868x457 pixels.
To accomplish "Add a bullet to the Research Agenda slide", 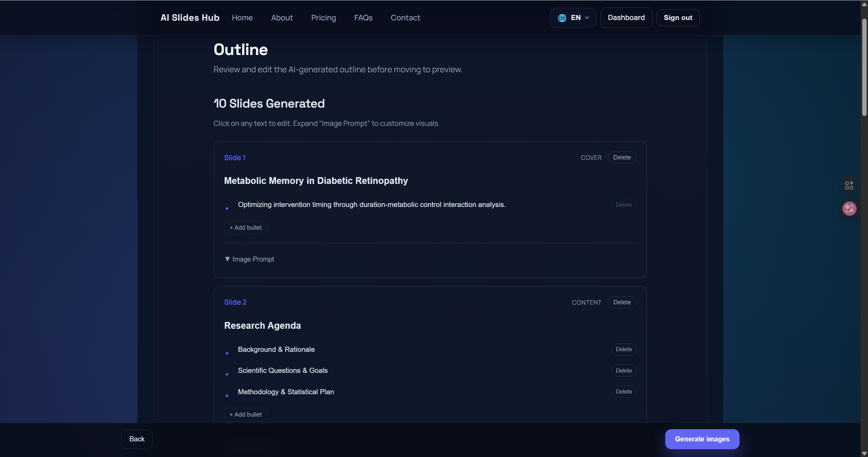I will (245, 414).
